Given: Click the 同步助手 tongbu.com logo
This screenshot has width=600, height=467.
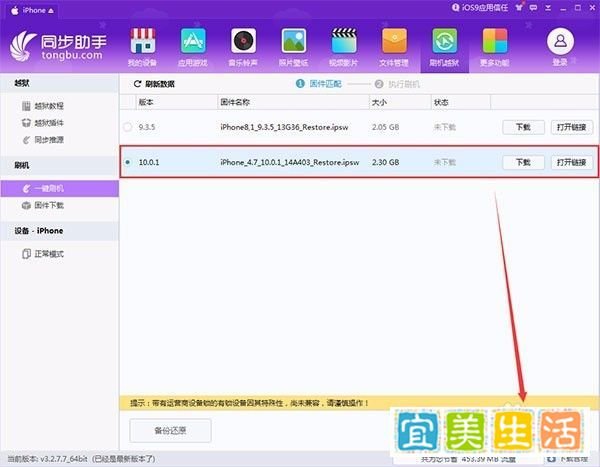Looking at the screenshot, I should click(x=58, y=47).
